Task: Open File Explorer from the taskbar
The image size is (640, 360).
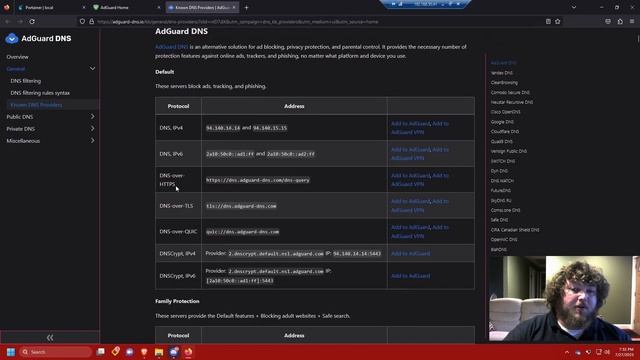Action: pyautogui.click(x=159, y=352)
